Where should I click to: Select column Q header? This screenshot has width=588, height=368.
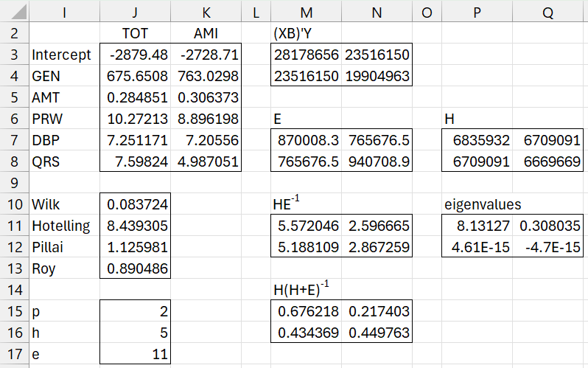[548, 13]
